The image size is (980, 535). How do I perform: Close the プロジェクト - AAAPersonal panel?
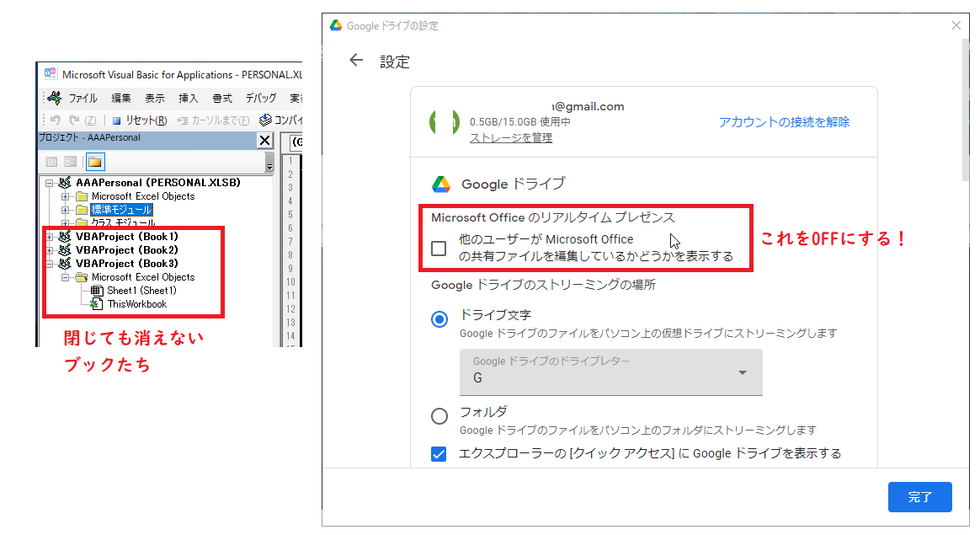click(265, 140)
